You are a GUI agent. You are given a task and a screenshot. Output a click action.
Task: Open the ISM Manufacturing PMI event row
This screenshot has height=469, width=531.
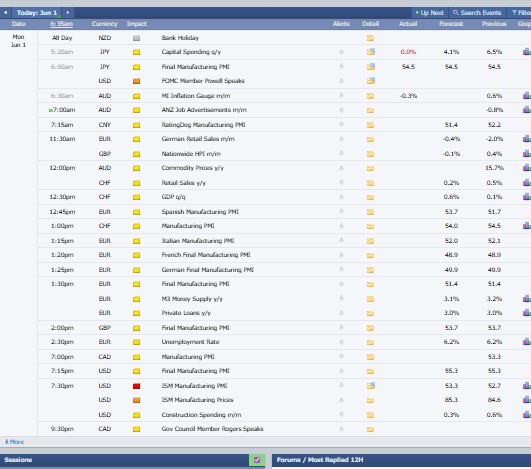click(284, 386)
